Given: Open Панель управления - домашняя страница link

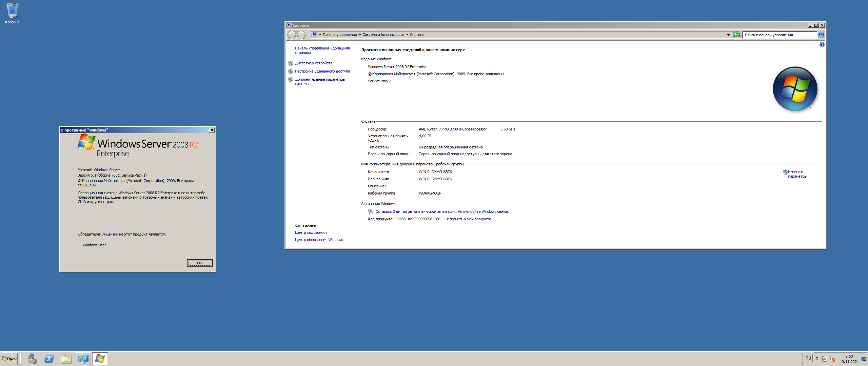Looking at the screenshot, I should click(322, 50).
